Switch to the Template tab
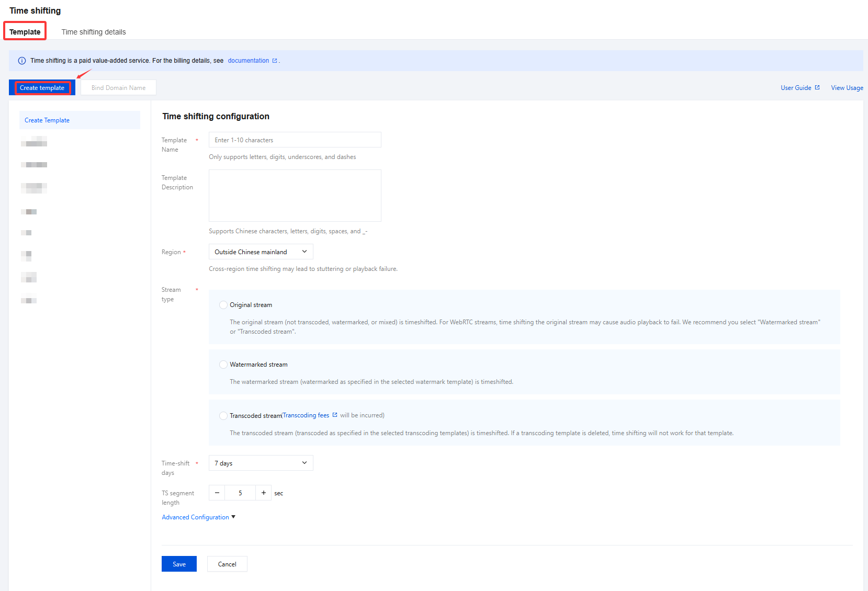 tap(25, 32)
